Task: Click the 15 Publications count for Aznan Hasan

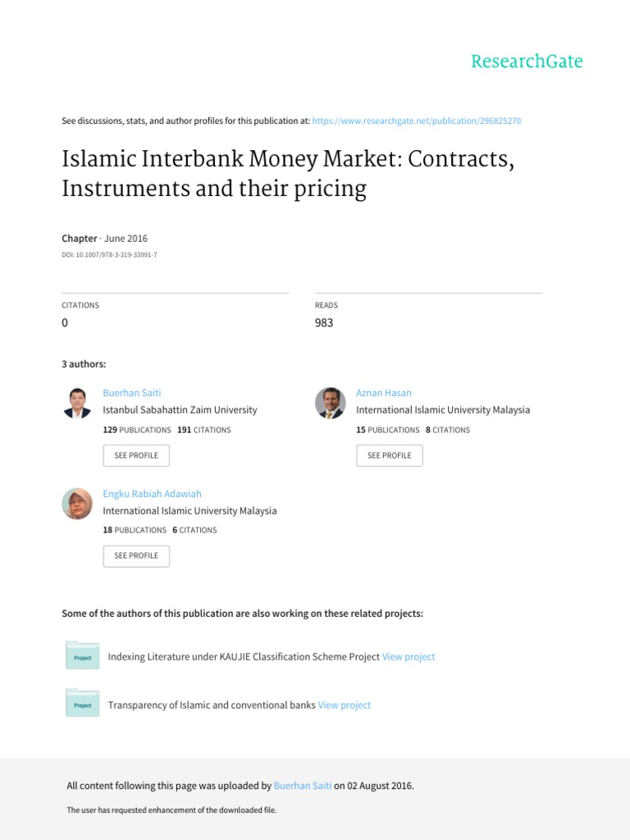Action: click(x=387, y=430)
